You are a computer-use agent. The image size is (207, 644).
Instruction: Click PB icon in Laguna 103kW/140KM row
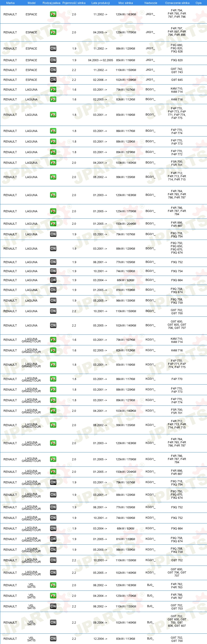[53, 163]
